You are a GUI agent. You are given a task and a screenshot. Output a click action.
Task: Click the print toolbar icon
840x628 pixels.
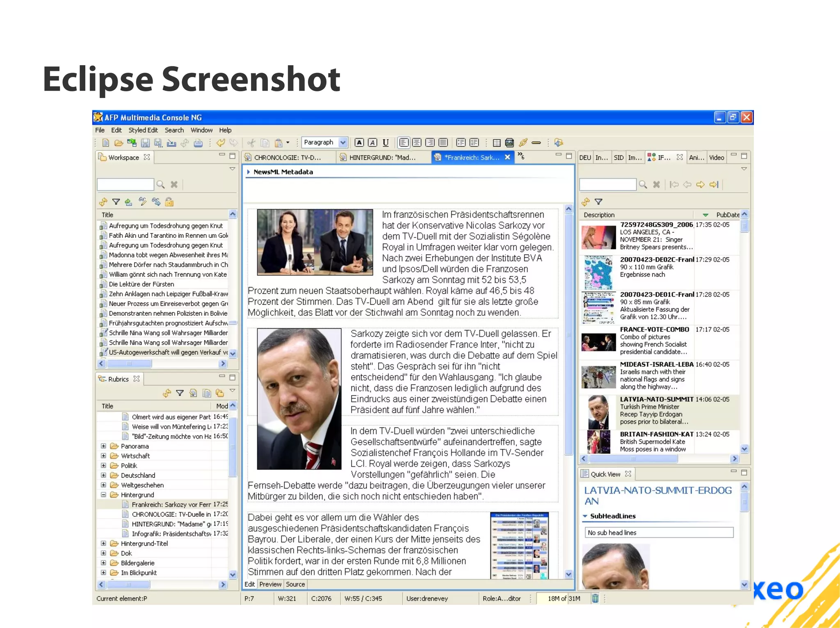click(x=198, y=143)
